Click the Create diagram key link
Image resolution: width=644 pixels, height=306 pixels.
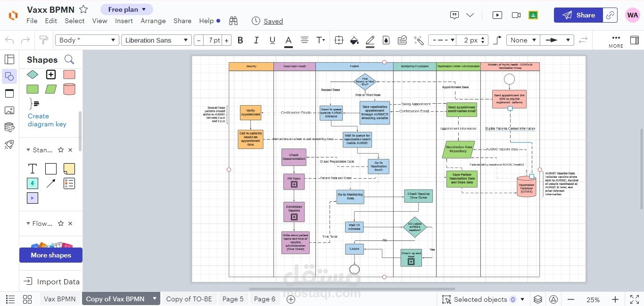pyautogui.click(x=47, y=120)
